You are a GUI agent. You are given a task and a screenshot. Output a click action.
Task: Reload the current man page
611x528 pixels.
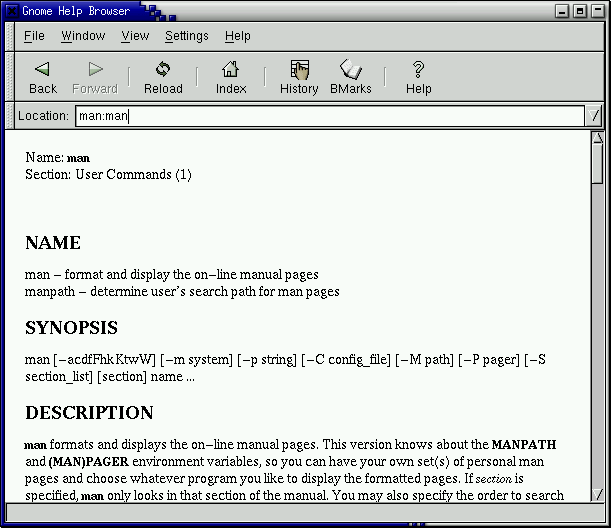(163, 77)
